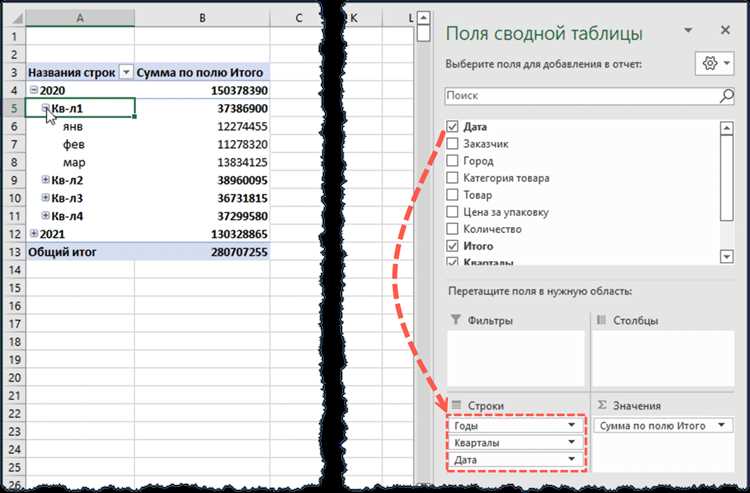Collapse the Кв-л1 quarter group
The image size is (750, 493).
(x=45, y=108)
